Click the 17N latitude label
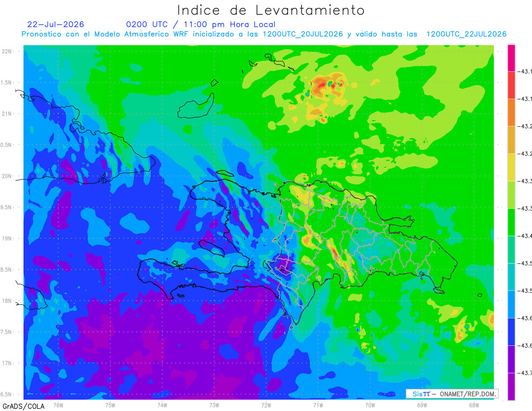Image resolution: width=532 pixels, height=411 pixels. coord(8,364)
